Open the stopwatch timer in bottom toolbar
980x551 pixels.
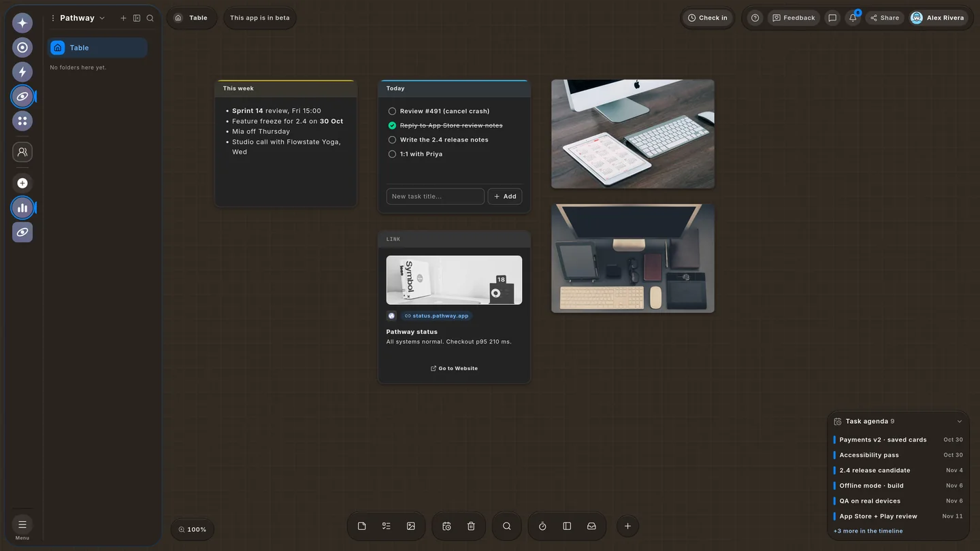click(542, 527)
